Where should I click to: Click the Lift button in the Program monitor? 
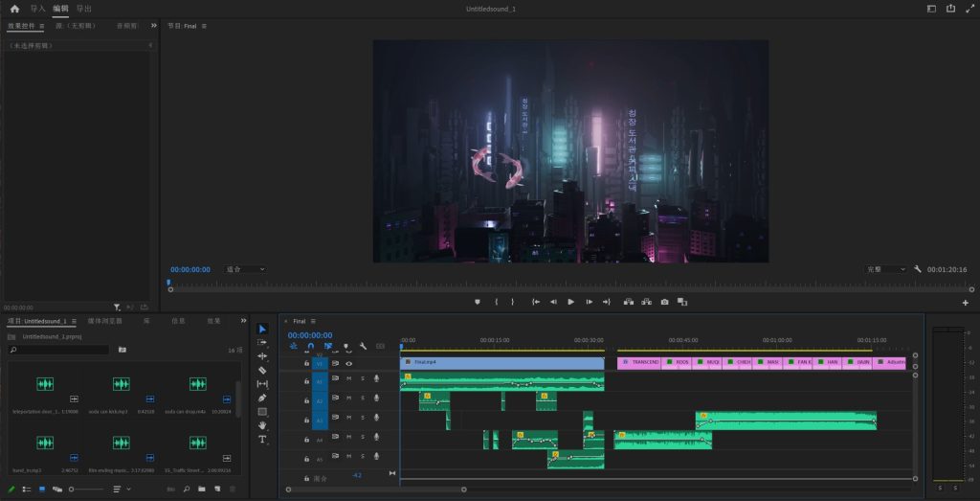629,302
